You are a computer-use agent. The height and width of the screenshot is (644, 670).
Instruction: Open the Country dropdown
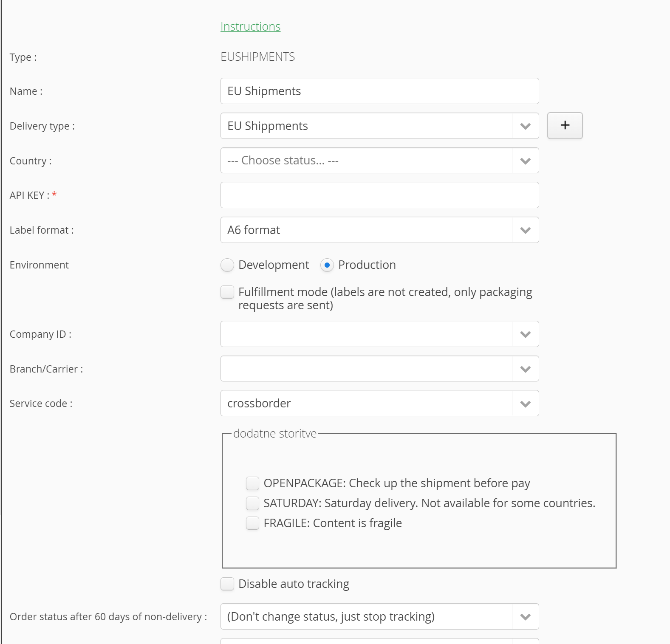click(379, 161)
